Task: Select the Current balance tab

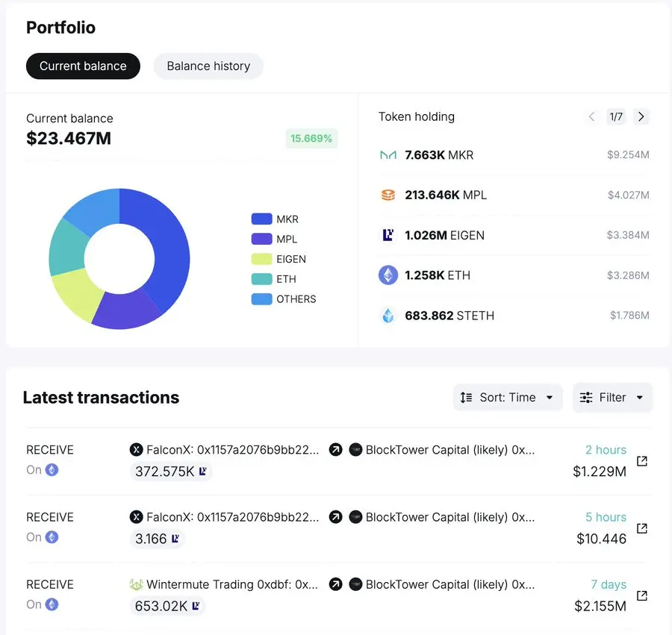Action: coord(83,66)
